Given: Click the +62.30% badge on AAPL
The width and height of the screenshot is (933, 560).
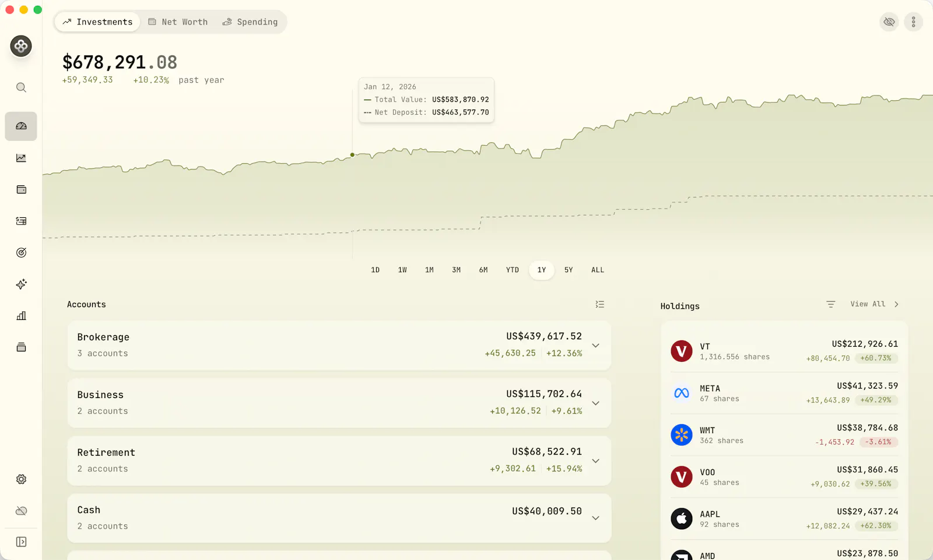Looking at the screenshot, I should point(876,526).
